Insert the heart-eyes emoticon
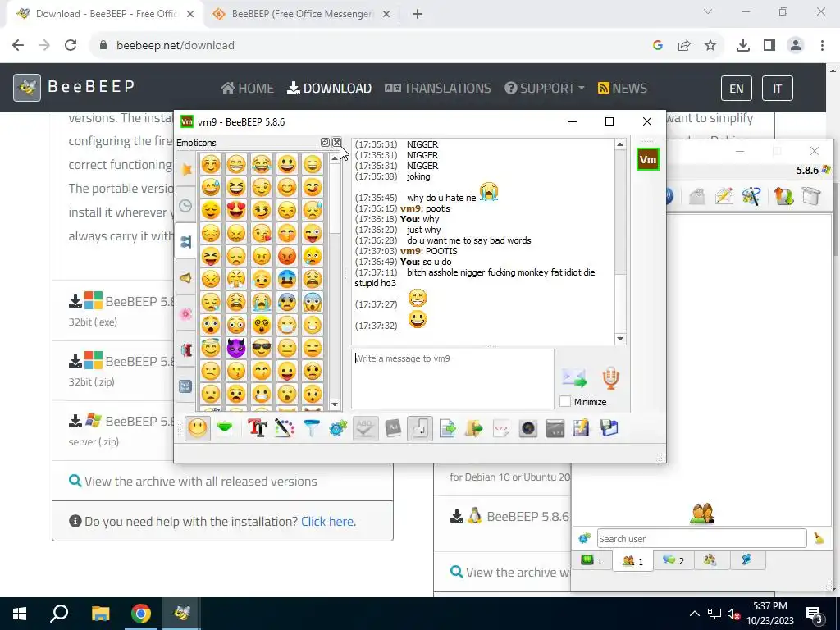Viewport: 840px width, 630px height. click(x=235, y=210)
